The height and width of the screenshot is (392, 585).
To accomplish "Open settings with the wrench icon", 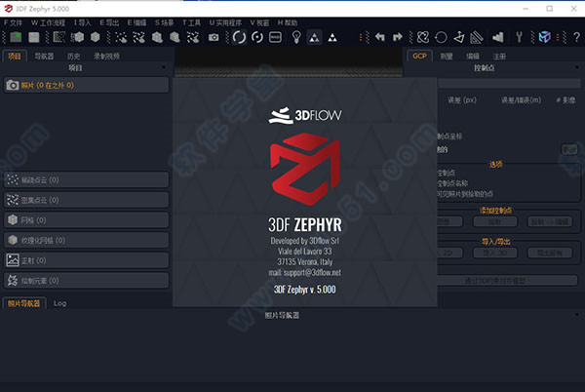I will [519, 37].
